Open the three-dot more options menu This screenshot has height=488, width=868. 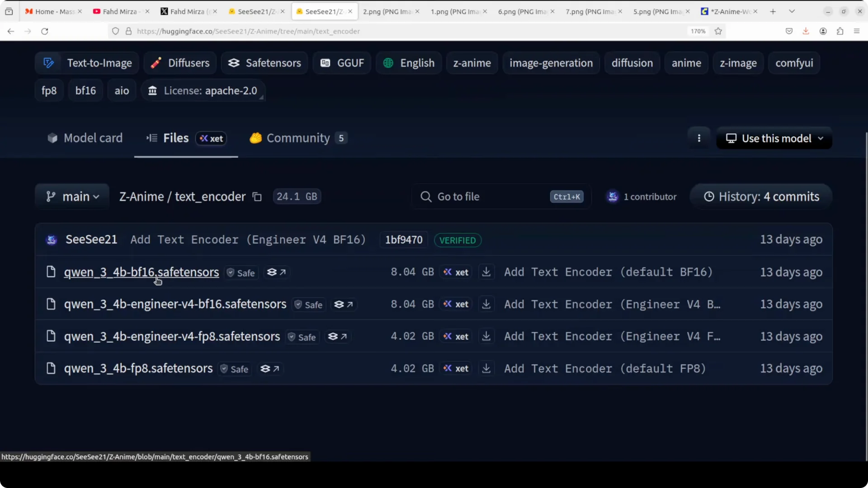[699, 138]
